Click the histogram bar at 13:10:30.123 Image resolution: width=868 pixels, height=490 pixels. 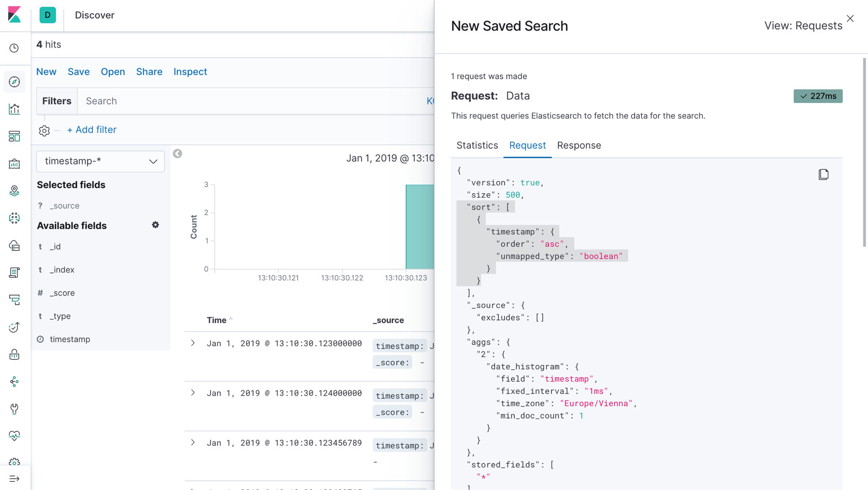420,227
